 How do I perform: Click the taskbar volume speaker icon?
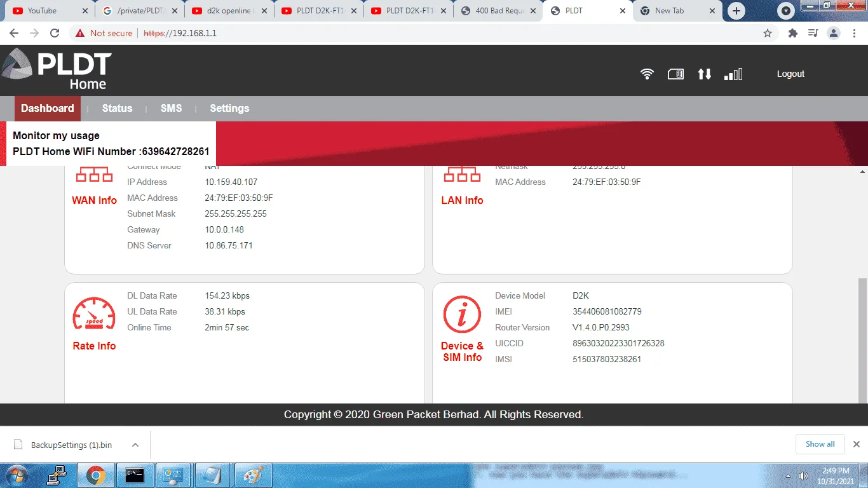tap(803, 475)
